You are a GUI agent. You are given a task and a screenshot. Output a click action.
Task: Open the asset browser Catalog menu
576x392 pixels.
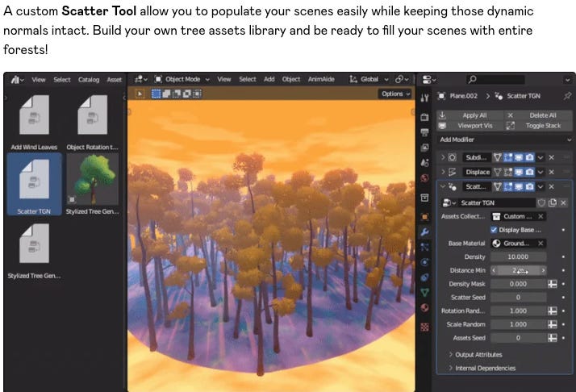pos(89,80)
